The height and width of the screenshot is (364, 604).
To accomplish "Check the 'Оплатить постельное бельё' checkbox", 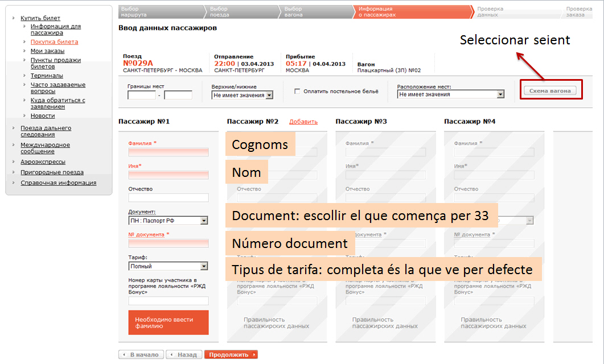I will 297,91.
